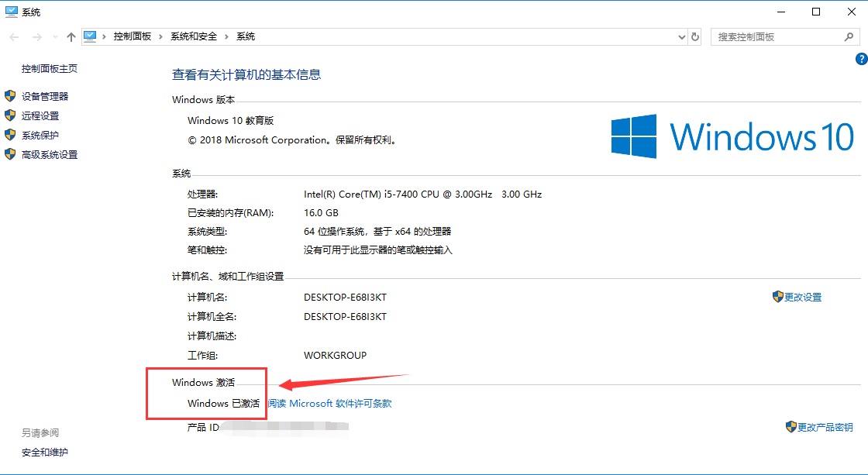Select 查看有关计算机的基本信息 heading
This screenshot has height=475, width=868.
click(x=246, y=74)
